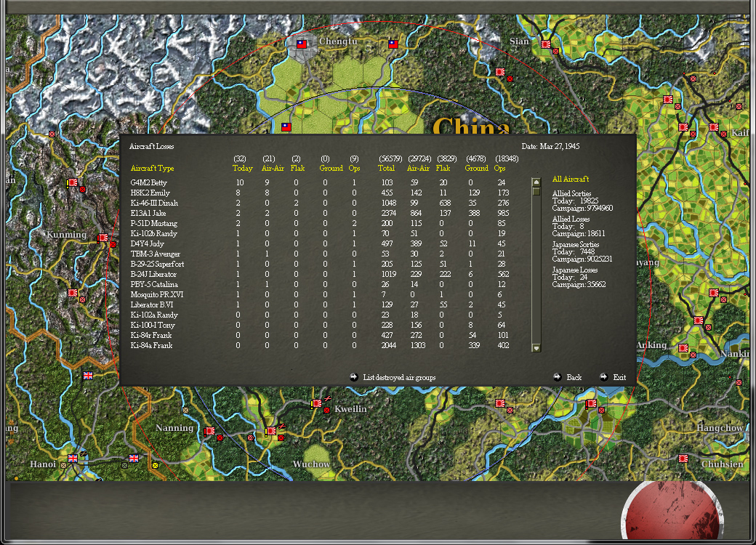
Task: Click the scrollbar up arrow in Aircraft Losses
Action: tap(536, 182)
